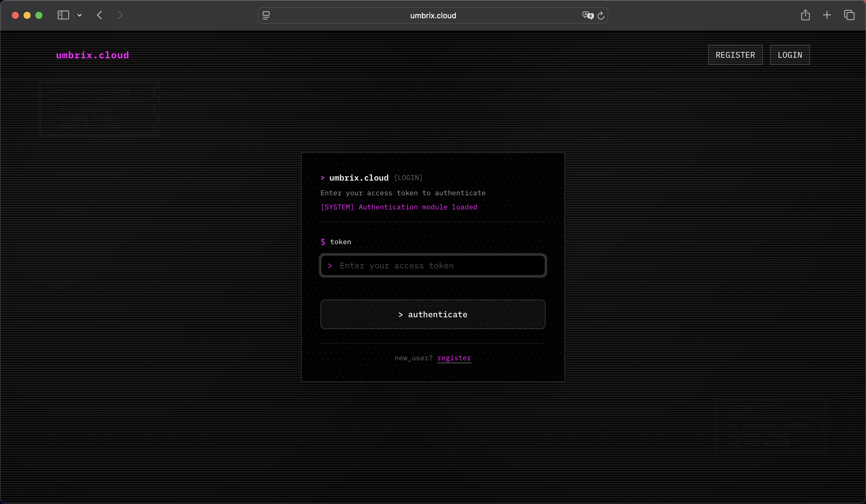The width and height of the screenshot is (866, 504).
Task: Click the REGISTER button in header
Action: click(x=735, y=55)
